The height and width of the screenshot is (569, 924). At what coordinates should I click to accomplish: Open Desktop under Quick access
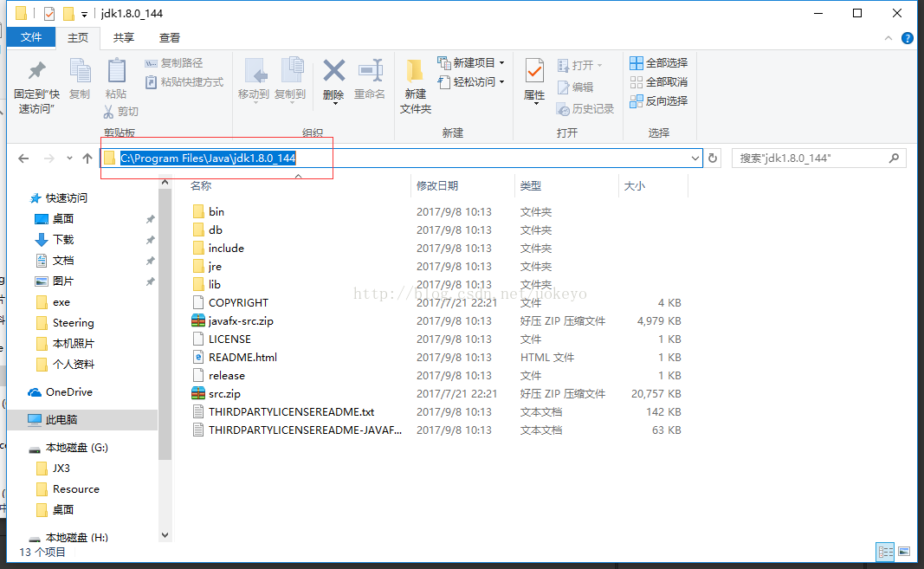coord(55,219)
